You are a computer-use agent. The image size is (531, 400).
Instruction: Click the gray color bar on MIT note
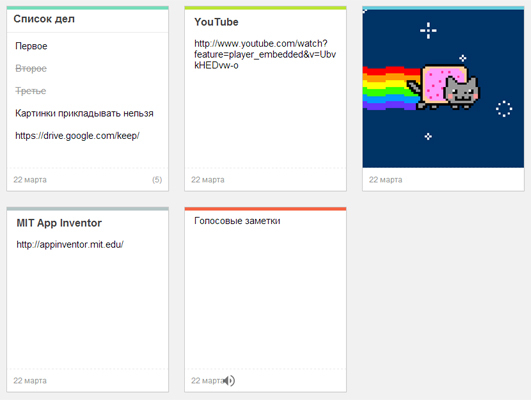(87, 209)
